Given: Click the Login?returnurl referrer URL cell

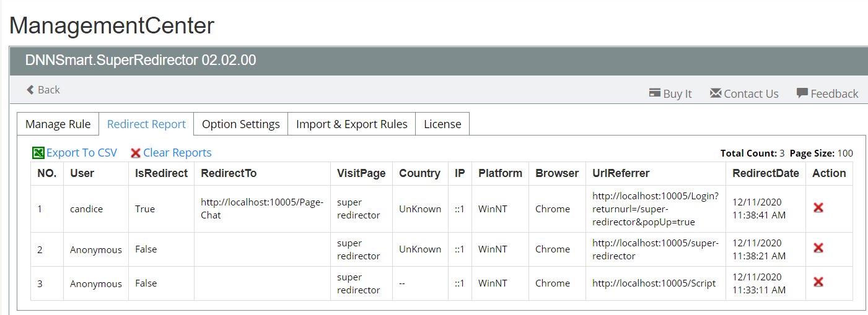Looking at the screenshot, I should click(x=655, y=209).
